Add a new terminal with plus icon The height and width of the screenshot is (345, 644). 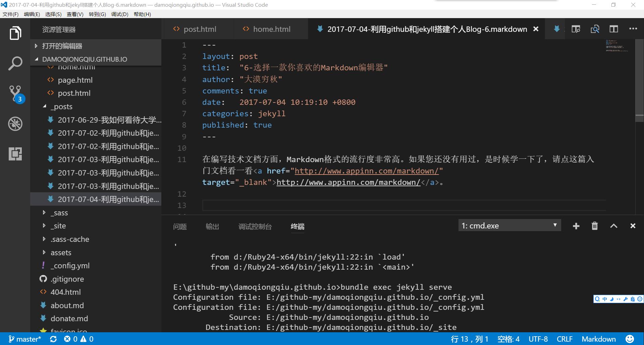coord(576,226)
